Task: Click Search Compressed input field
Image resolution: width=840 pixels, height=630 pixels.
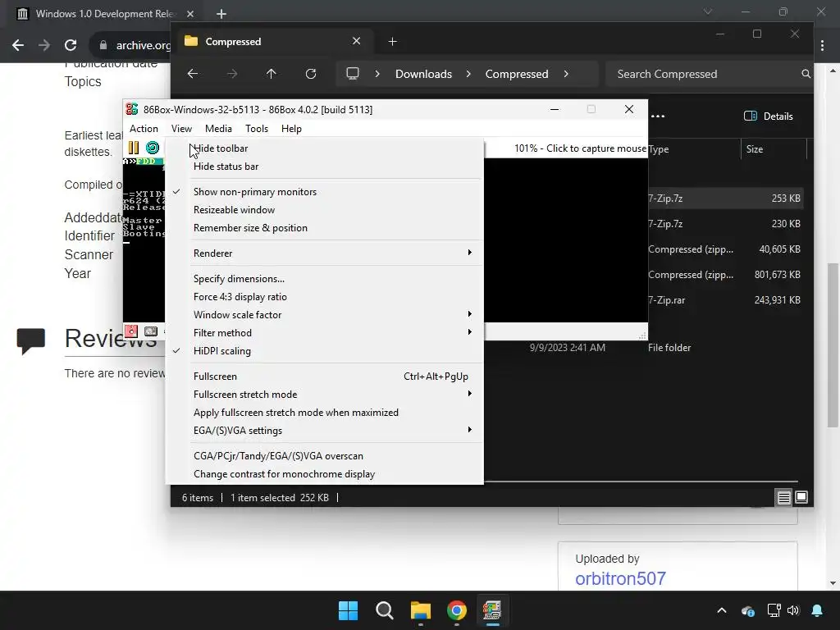Action: pos(708,74)
